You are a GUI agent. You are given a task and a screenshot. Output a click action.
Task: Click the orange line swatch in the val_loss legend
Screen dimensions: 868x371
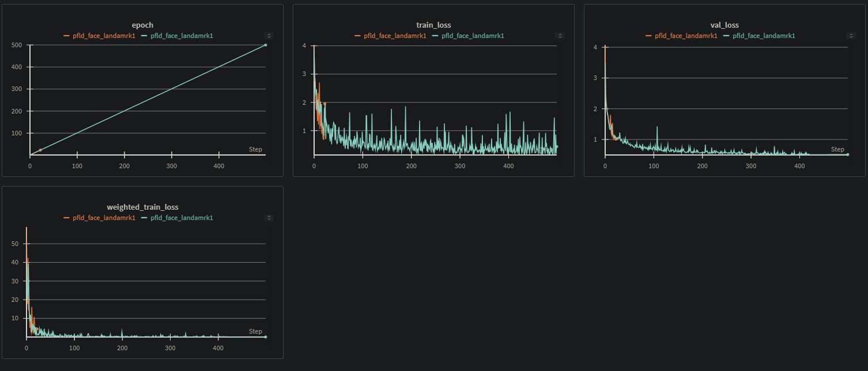coord(648,36)
